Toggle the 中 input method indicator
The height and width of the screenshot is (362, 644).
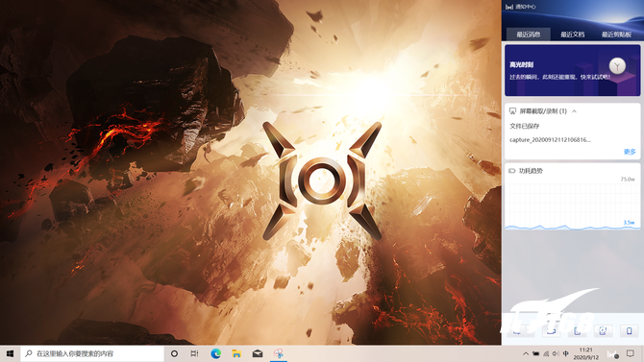pos(566,353)
